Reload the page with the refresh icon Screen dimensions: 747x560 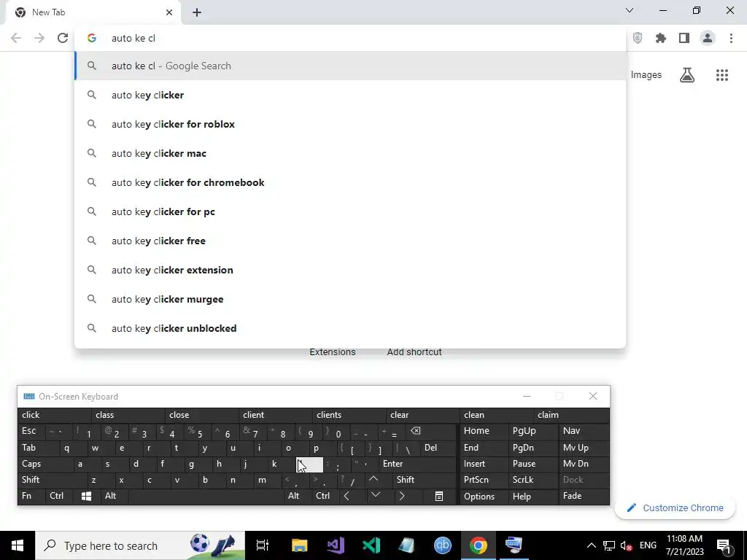coord(63,38)
